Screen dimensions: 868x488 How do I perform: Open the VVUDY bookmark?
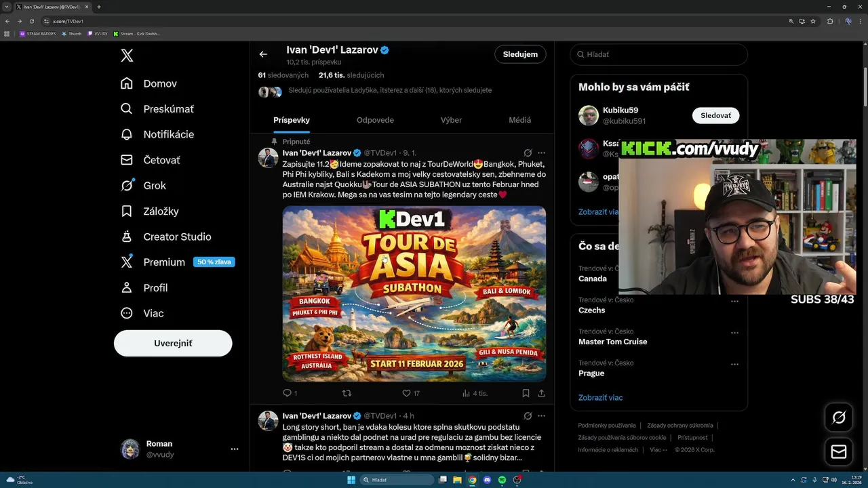coord(97,33)
